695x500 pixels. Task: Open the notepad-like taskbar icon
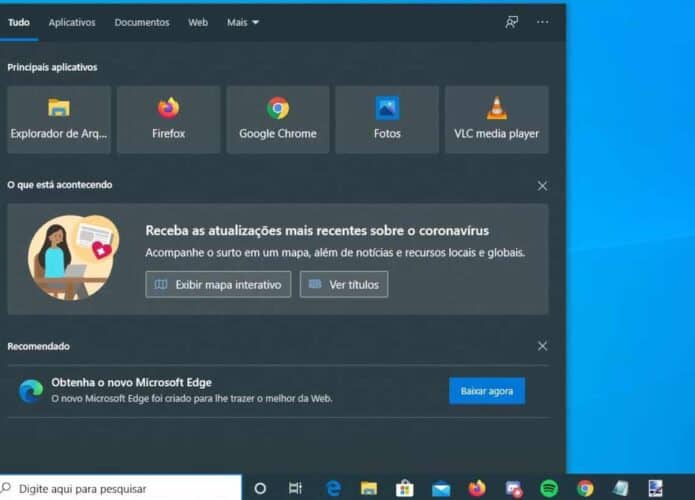click(621, 488)
